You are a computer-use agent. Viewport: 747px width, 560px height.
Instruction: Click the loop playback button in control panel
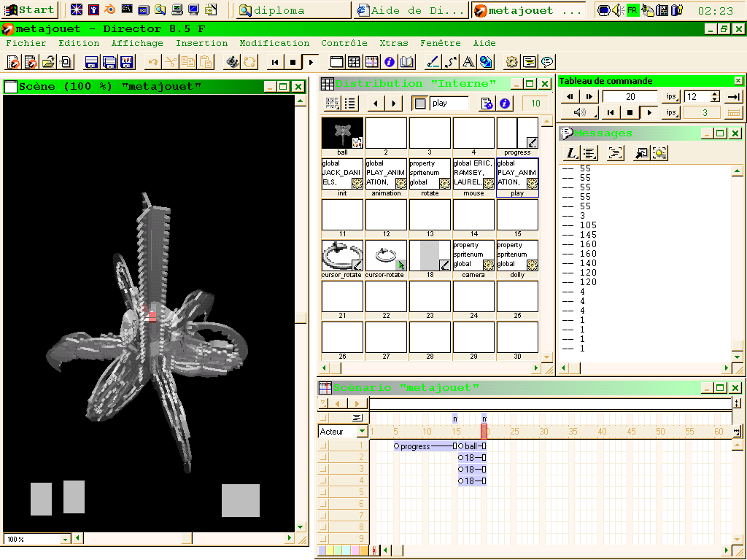click(734, 97)
